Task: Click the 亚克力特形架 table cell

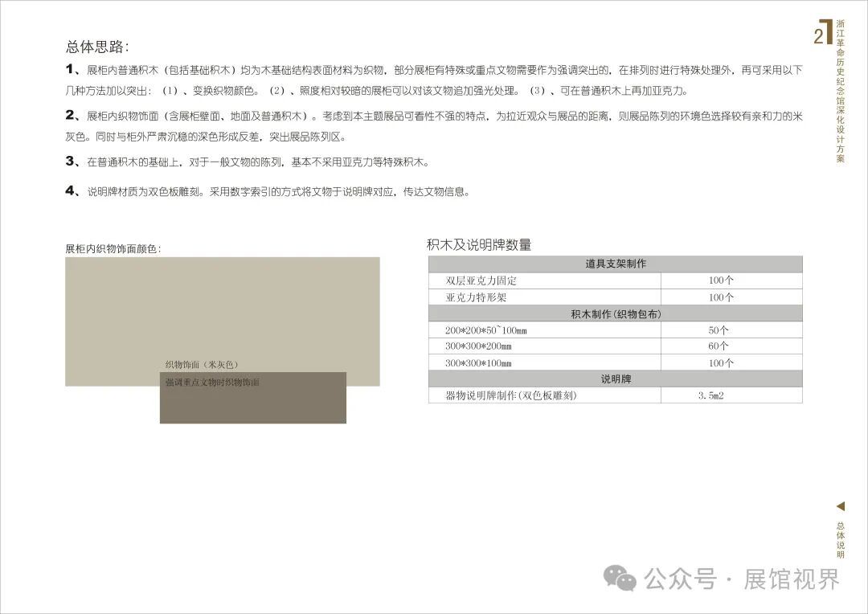Action: point(477,297)
